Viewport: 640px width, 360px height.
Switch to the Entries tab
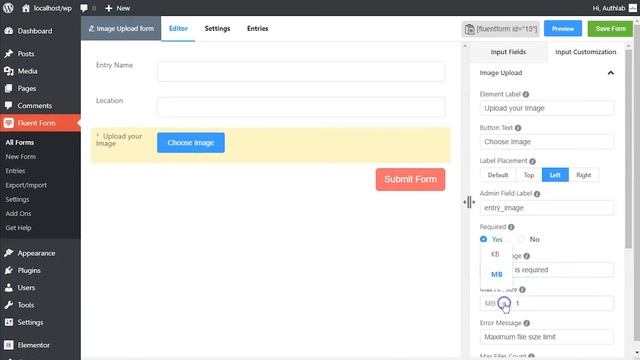click(x=258, y=29)
